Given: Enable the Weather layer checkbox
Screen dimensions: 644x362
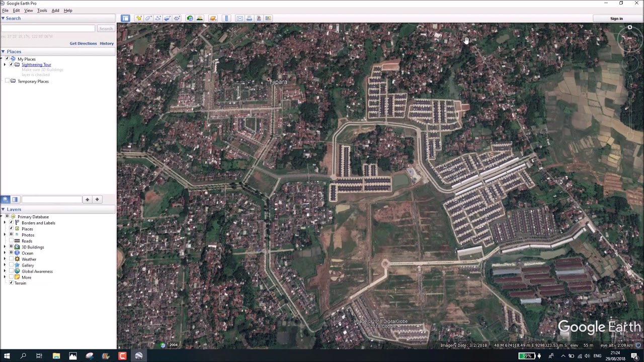Looking at the screenshot, I should coord(11,259).
